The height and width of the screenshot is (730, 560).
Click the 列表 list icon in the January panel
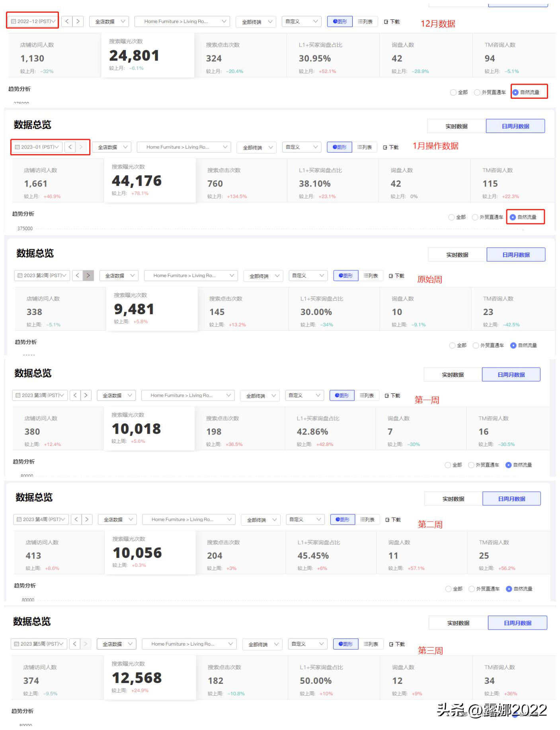[364, 147]
